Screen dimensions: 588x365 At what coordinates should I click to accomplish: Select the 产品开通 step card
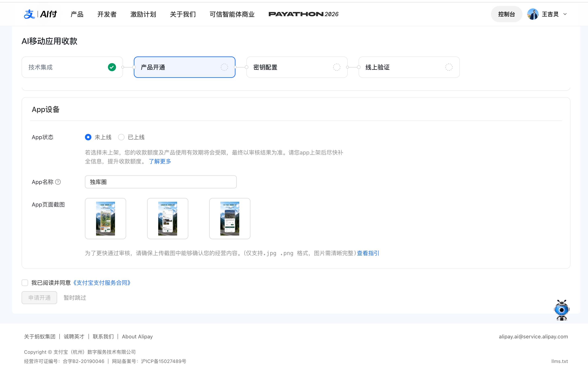[x=184, y=67]
